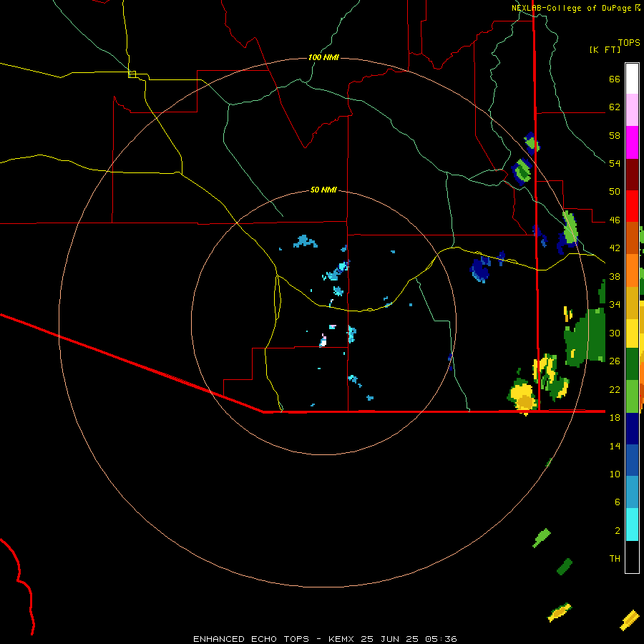Click the 38 legend value
The height and width of the screenshot is (644, 644).
click(x=615, y=277)
